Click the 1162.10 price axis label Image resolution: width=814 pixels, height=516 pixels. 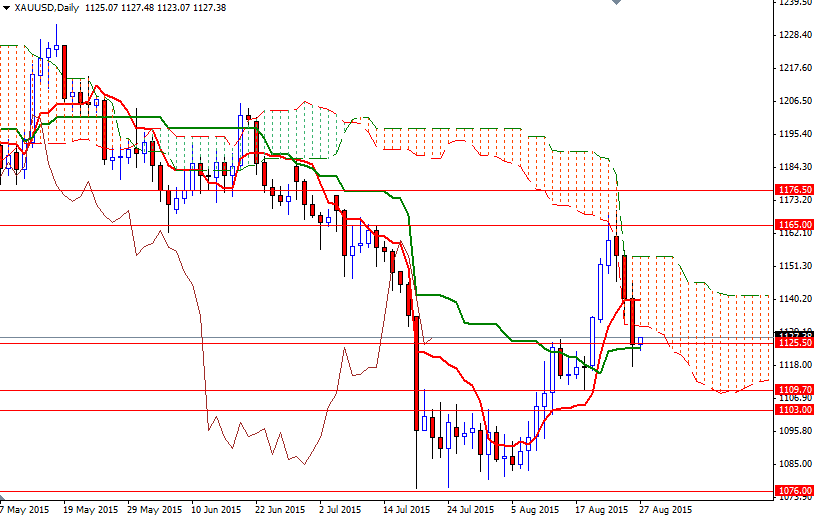pyautogui.click(x=795, y=233)
